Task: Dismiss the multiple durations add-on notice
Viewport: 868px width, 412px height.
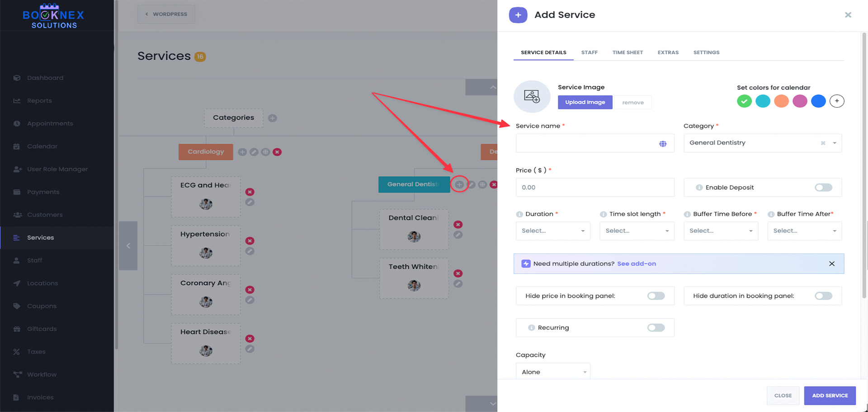Action: [x=832, y=264]
